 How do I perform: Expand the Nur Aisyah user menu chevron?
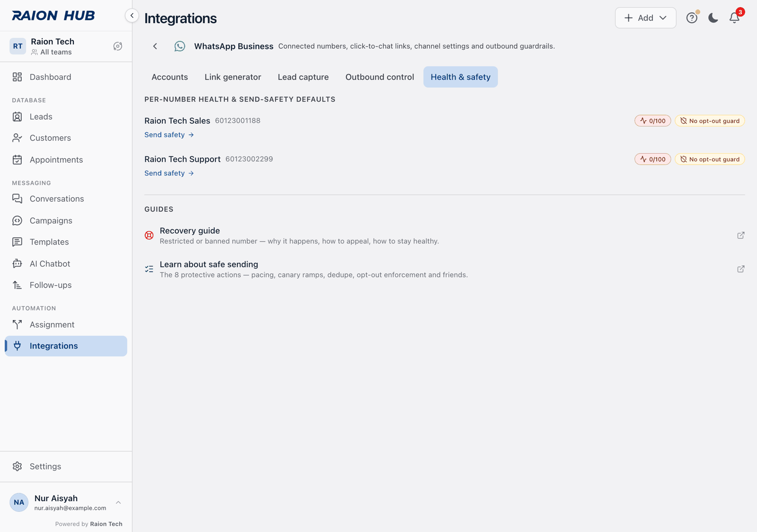click(x=118, y=502)
